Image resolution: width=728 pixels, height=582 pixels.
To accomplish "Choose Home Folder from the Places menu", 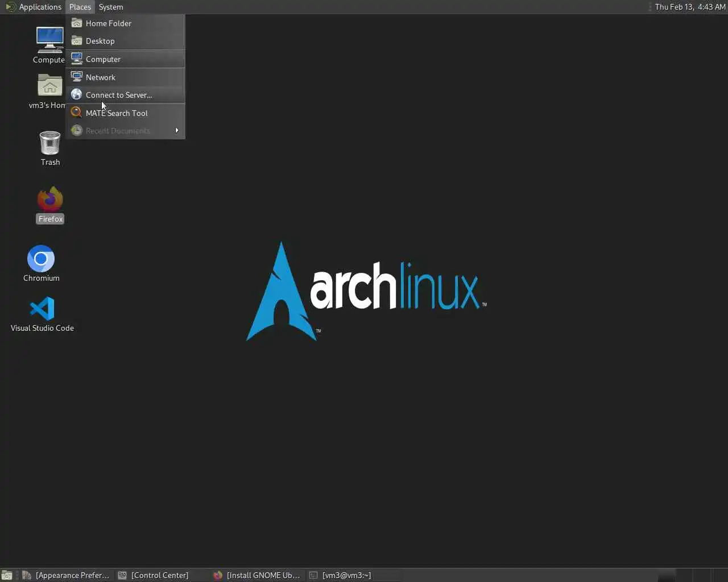I will coord(126,23).
